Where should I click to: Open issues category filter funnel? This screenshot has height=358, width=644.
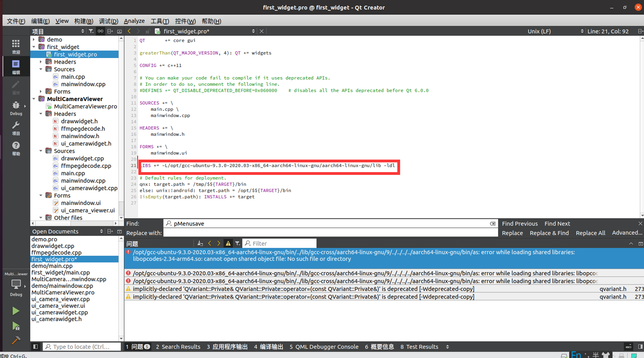[x=237, y=243]
